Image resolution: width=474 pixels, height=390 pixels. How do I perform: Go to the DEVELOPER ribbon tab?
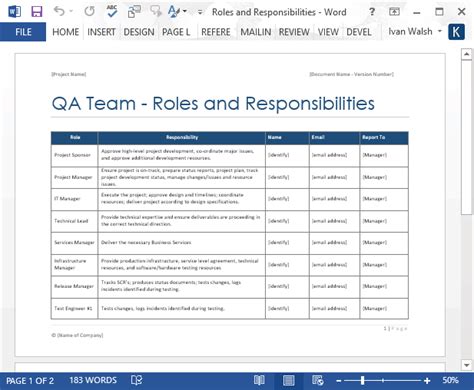[359, 32]
